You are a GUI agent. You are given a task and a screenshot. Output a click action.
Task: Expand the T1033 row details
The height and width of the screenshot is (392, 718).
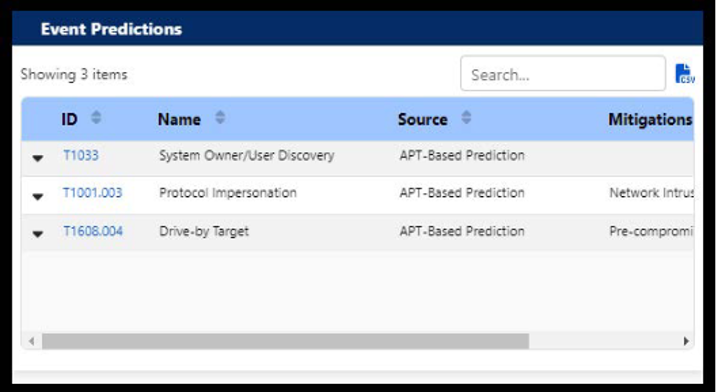pos(38,158)
